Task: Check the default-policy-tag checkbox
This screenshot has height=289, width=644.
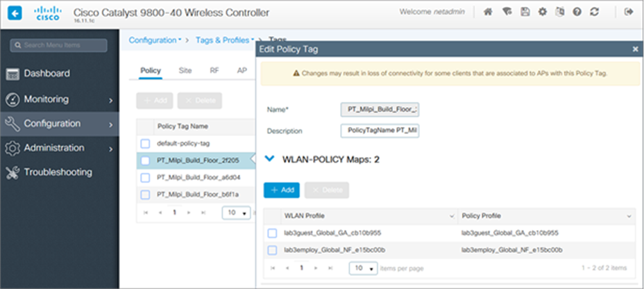Action: point(145,144)
